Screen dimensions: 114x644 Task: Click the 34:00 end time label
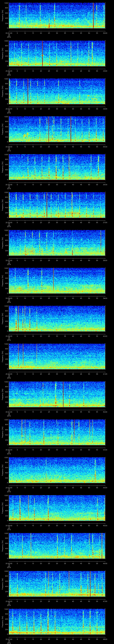tap(105, 109)
